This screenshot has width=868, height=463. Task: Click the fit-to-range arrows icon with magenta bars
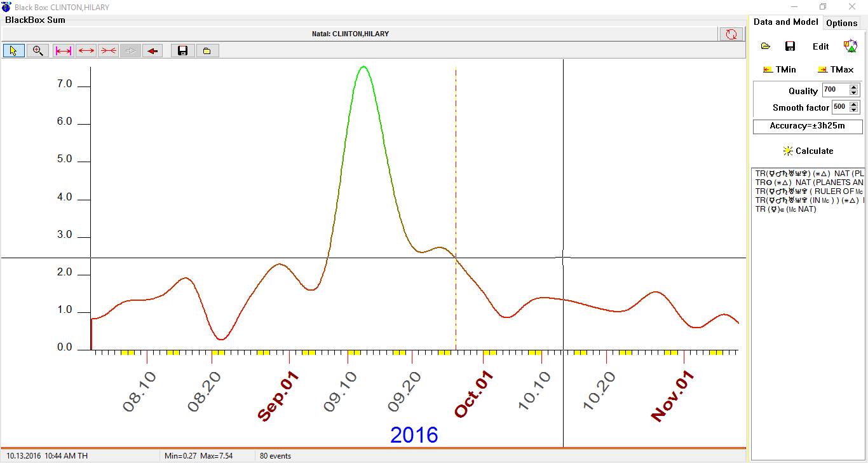pos(64,51)
